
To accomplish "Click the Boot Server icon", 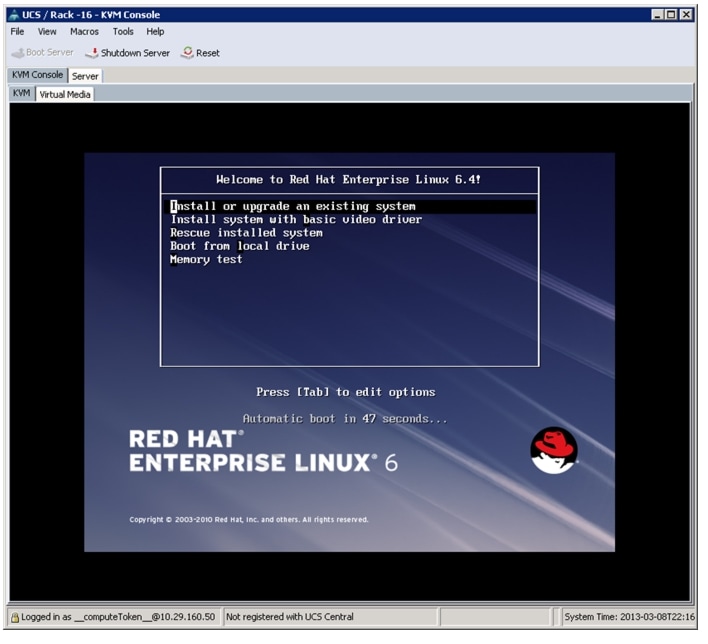I will 18,53.
